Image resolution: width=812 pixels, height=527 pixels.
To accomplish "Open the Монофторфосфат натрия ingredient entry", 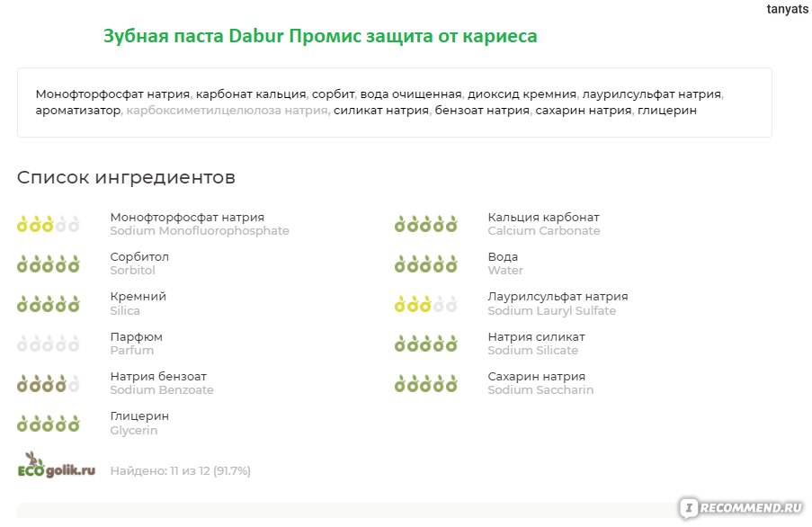I will 187,218.
